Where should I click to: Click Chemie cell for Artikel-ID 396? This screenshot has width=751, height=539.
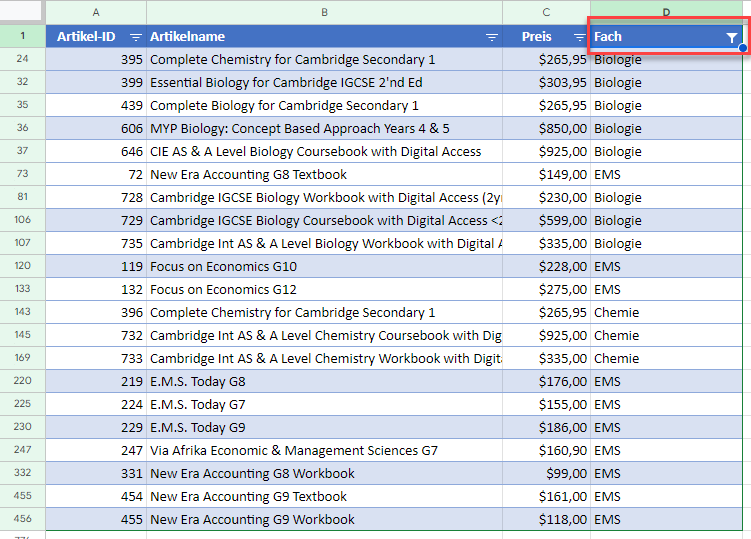click(666, 312)
